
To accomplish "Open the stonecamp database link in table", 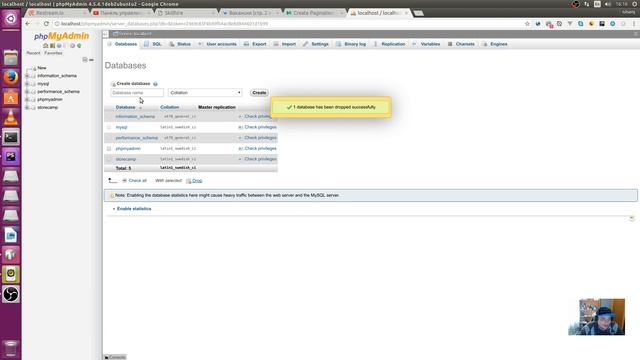I will (x=126, y=159).
